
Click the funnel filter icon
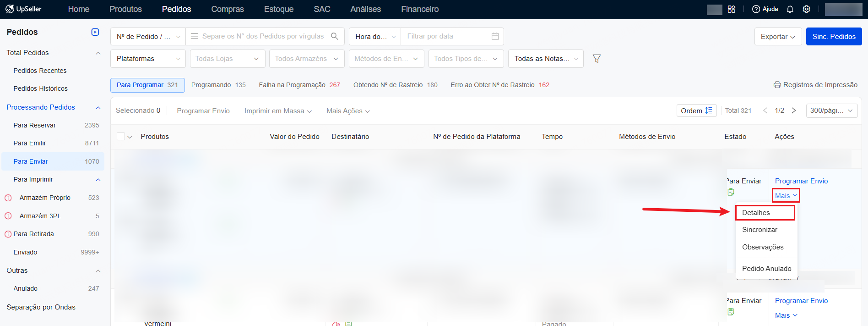tap(597, 59)
